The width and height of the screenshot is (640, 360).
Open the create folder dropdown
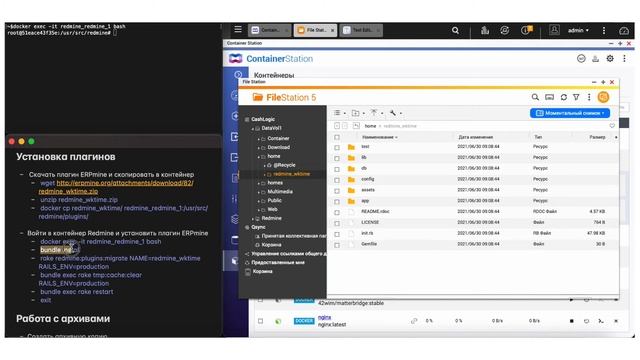click(358, 113)
